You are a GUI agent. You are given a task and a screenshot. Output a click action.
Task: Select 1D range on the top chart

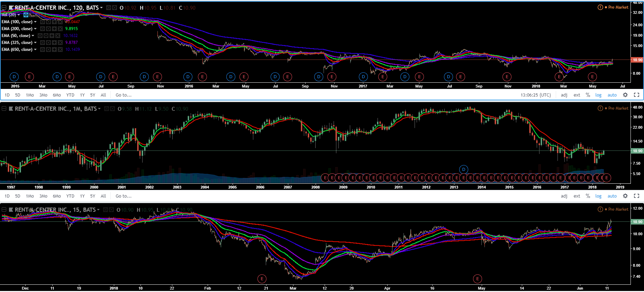7,95
